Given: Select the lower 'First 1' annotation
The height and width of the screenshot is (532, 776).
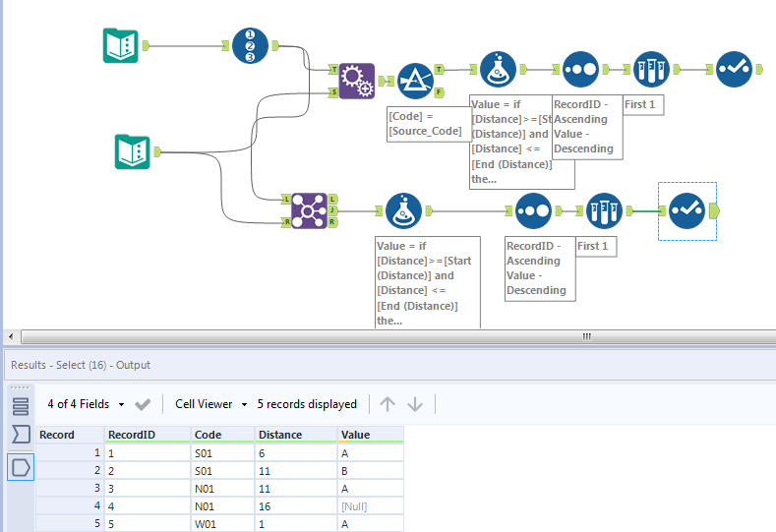Looking at the screenshot, I should 596,246.
